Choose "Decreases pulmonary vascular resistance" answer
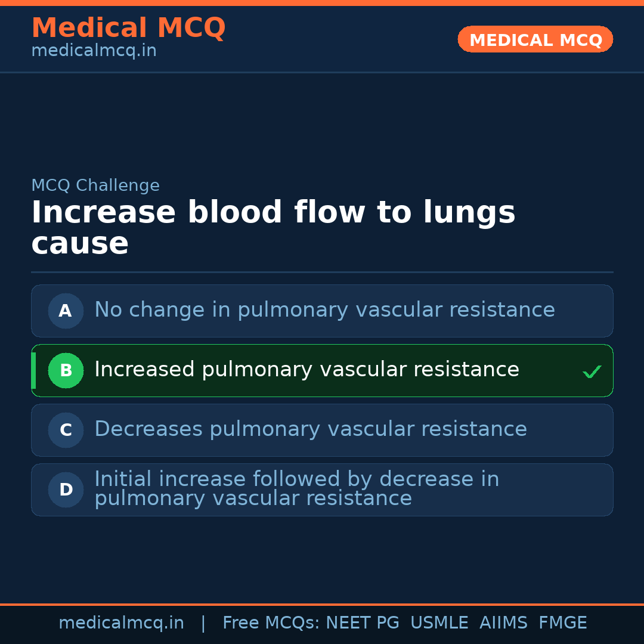Screen dimensions: 644x644 point(310,429)
